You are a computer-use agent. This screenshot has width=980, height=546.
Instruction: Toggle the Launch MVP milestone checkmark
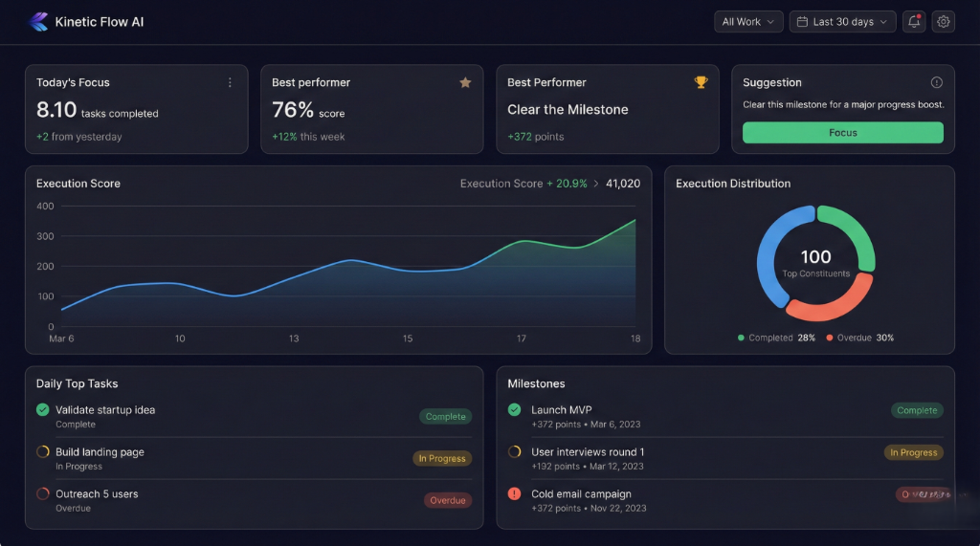coord(515,410)
